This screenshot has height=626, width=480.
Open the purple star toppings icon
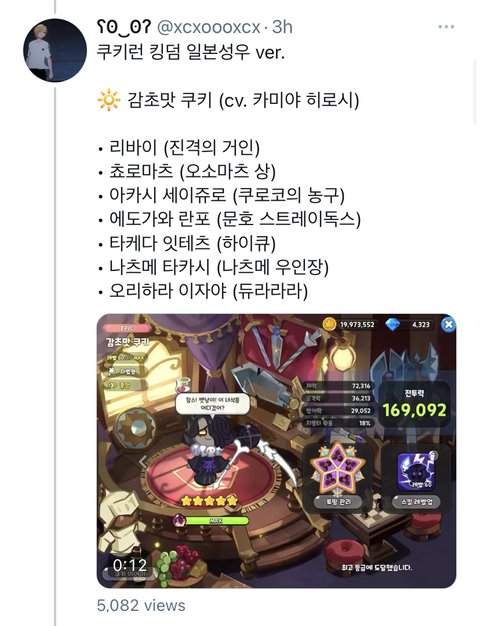click(338, 468)
